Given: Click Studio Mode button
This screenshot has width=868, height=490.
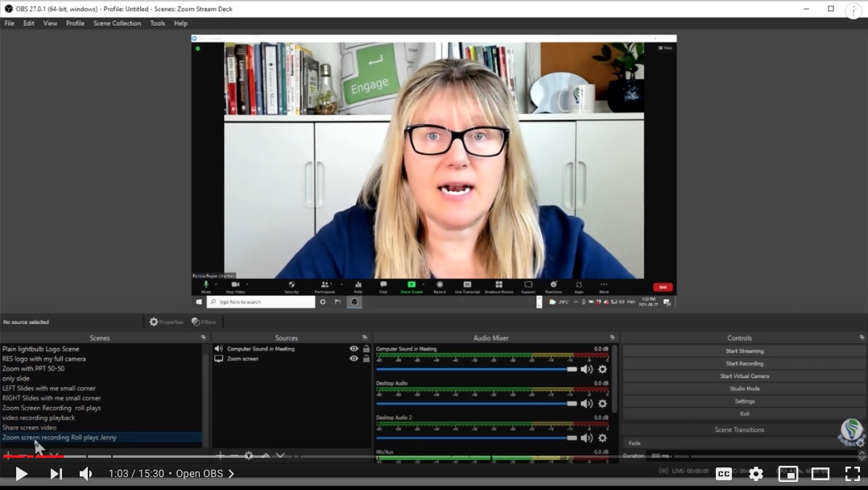Looking at the screenshot, I should [744, 388].
